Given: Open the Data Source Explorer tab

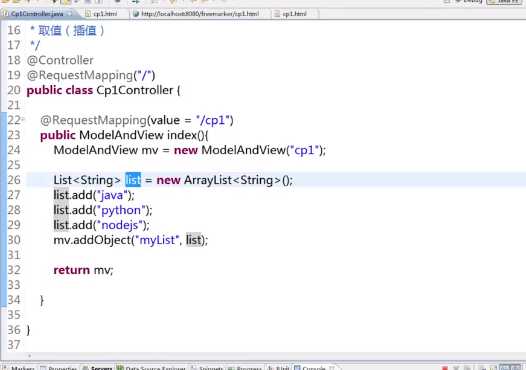Looking at the screenshot, I should [151, 368].
